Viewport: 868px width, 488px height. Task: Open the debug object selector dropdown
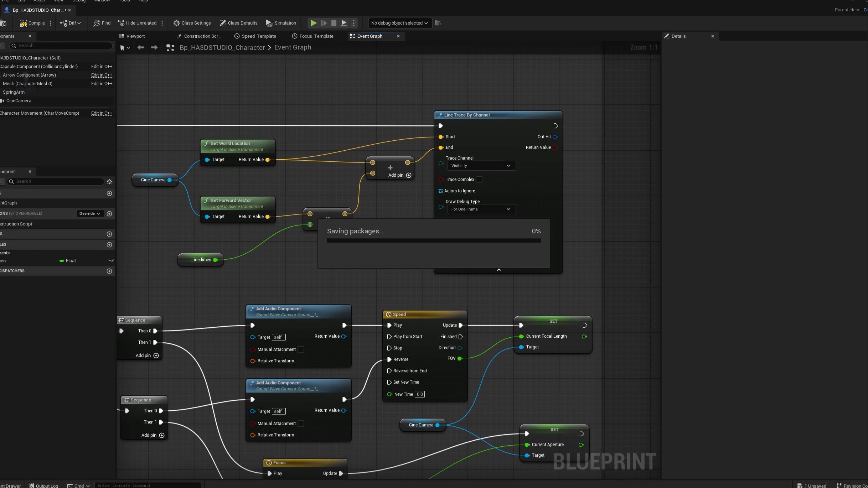click(x=399, y=23)
